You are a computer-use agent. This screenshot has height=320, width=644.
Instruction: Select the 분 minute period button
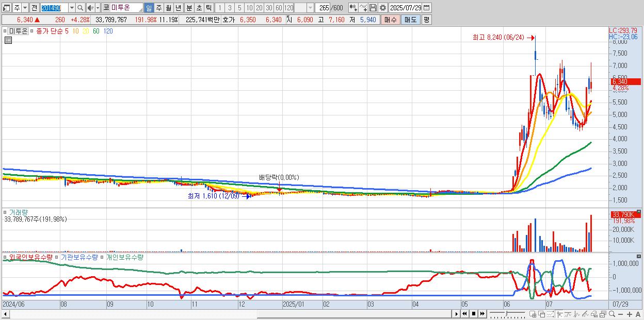coord(189,8)
